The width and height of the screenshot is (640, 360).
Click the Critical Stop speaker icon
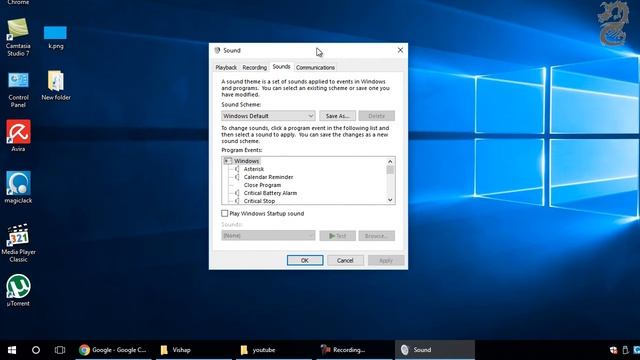coord(237,201)
